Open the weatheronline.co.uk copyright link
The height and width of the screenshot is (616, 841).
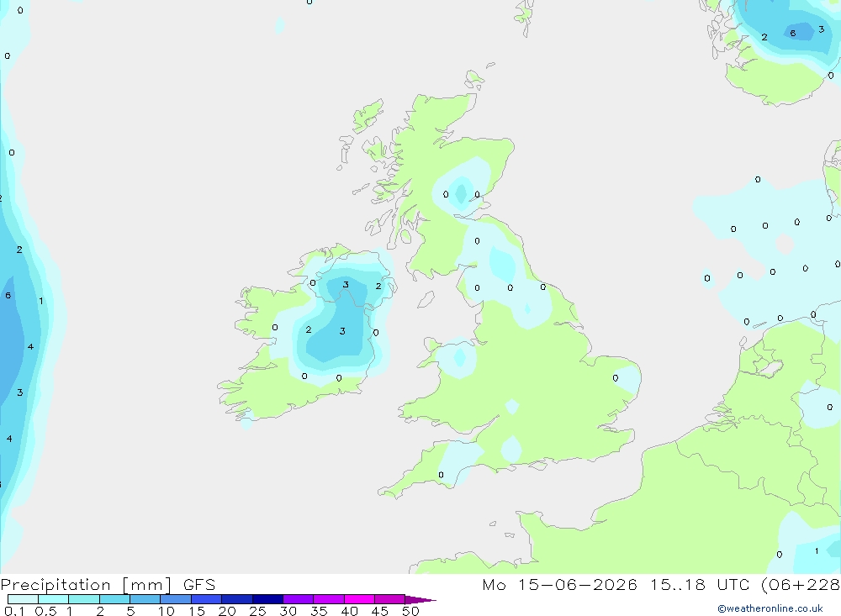point(770,608)
